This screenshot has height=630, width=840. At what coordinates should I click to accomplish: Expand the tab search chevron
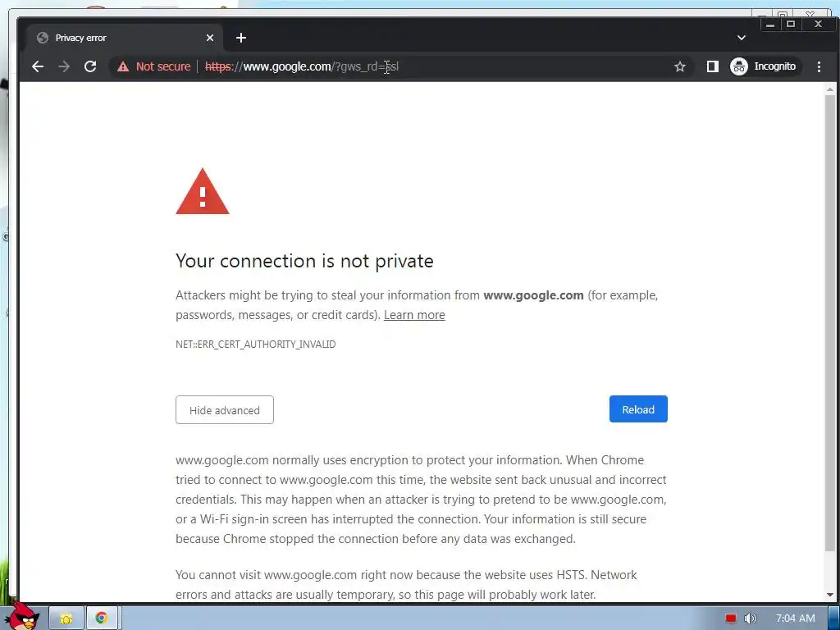(742, 38)
